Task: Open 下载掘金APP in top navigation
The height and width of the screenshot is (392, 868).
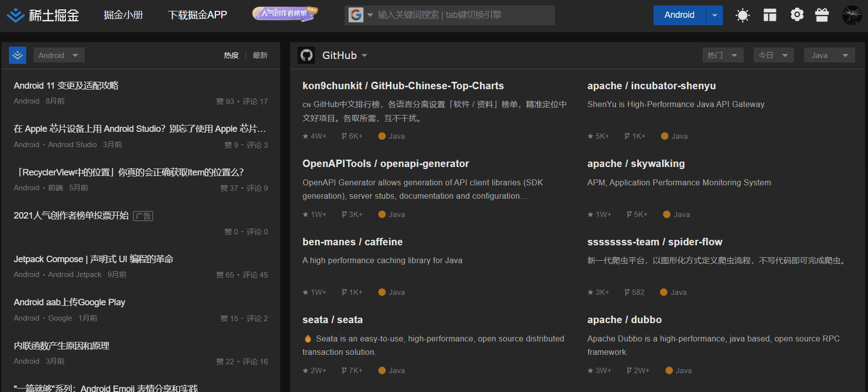Action: pos(198,15)
